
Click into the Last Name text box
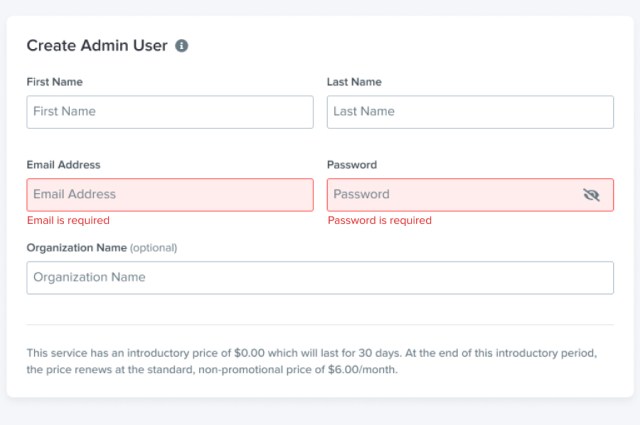[470, 112]
